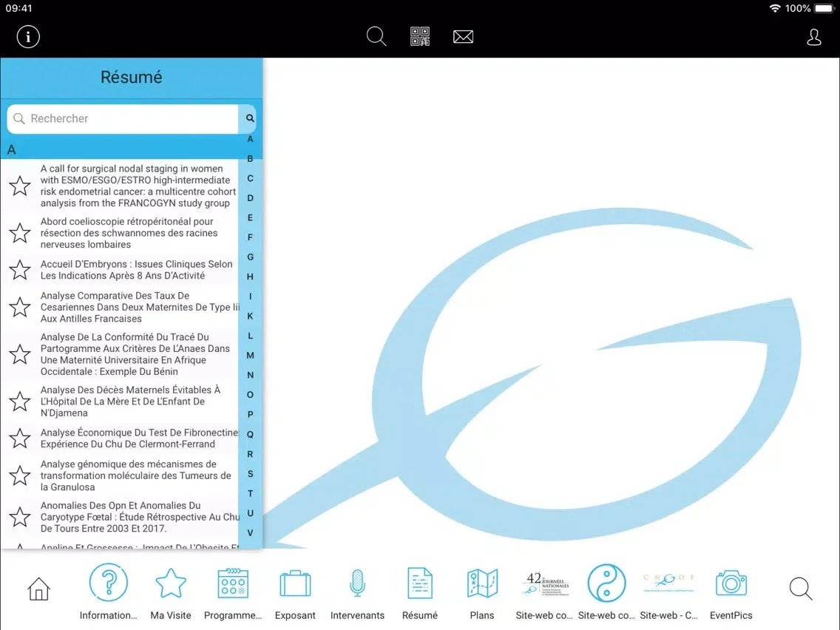Click the Rechercher search field
The width and height of the screenshot is (840, 630).
123,118
